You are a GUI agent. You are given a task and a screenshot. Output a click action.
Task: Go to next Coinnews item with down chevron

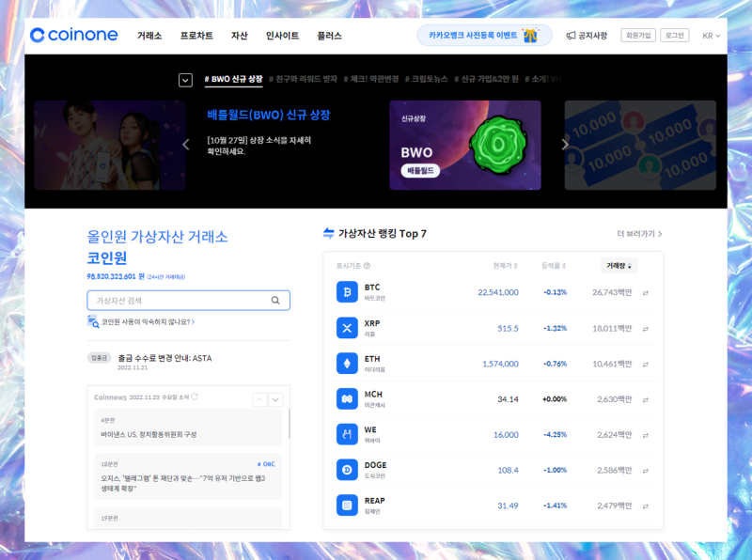pos(275,399)
